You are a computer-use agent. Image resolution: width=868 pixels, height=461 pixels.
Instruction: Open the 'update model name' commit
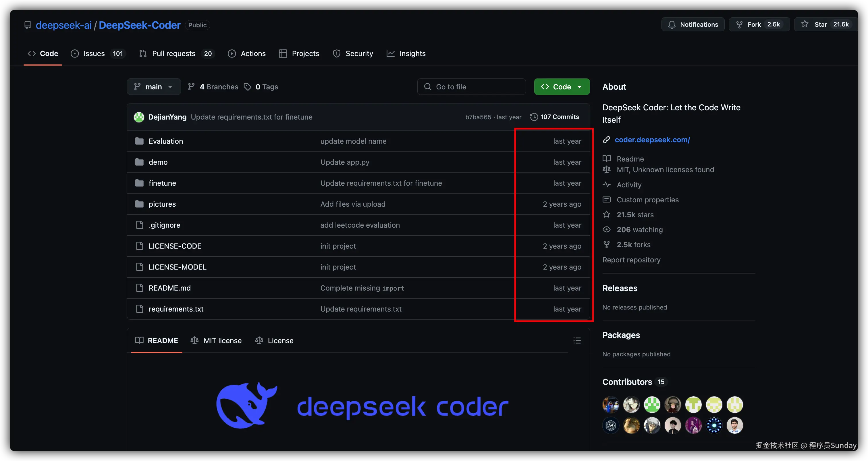coord(354,141)
